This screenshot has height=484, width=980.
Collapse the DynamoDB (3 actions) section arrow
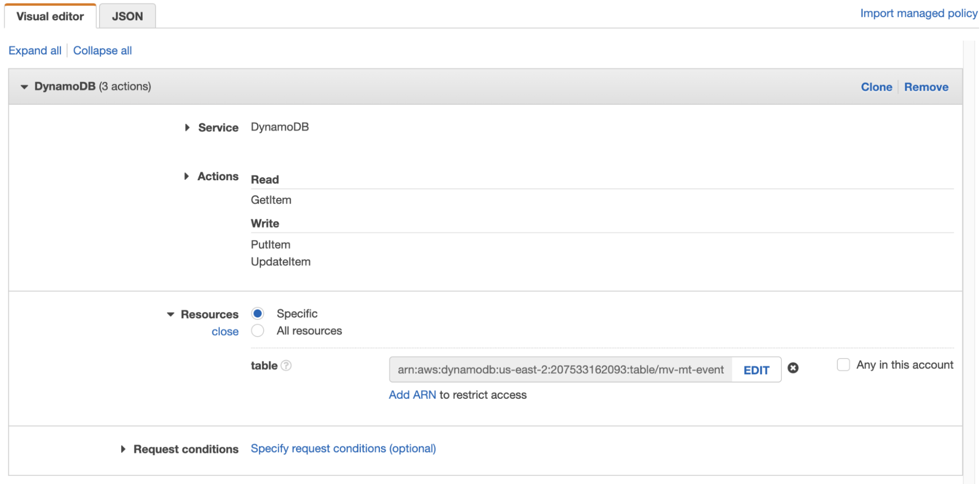pos(24,87)
